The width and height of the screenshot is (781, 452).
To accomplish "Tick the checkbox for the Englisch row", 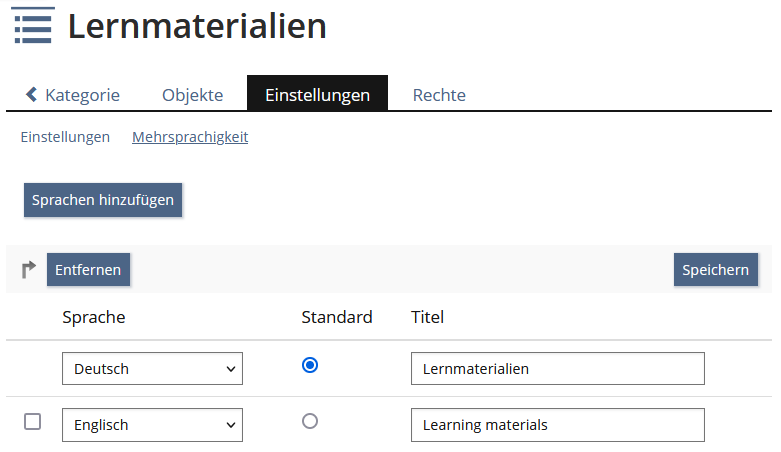I will (x=33, y=422).
